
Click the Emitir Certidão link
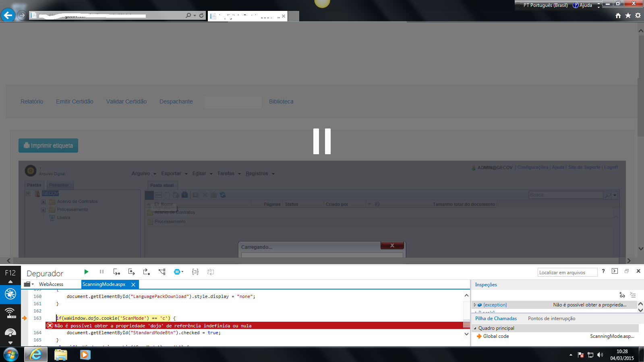(x=75, y=101)
